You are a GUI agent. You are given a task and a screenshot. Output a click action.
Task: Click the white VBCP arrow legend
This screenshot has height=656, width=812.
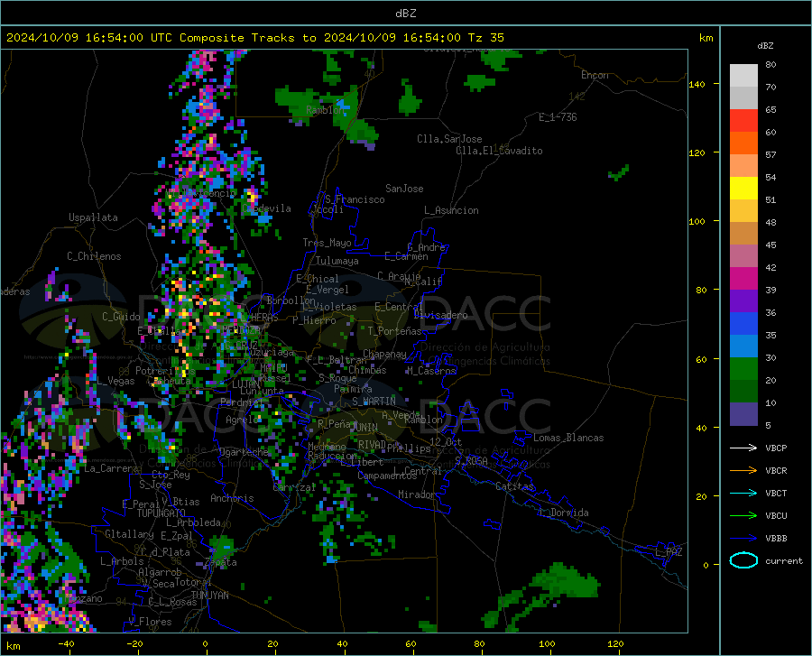coord(743,448)
